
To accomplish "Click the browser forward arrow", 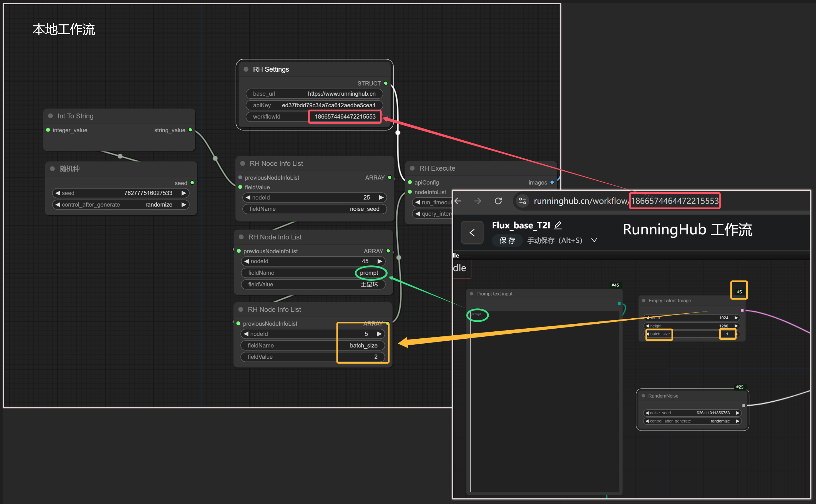I will [x=478, y=201].
